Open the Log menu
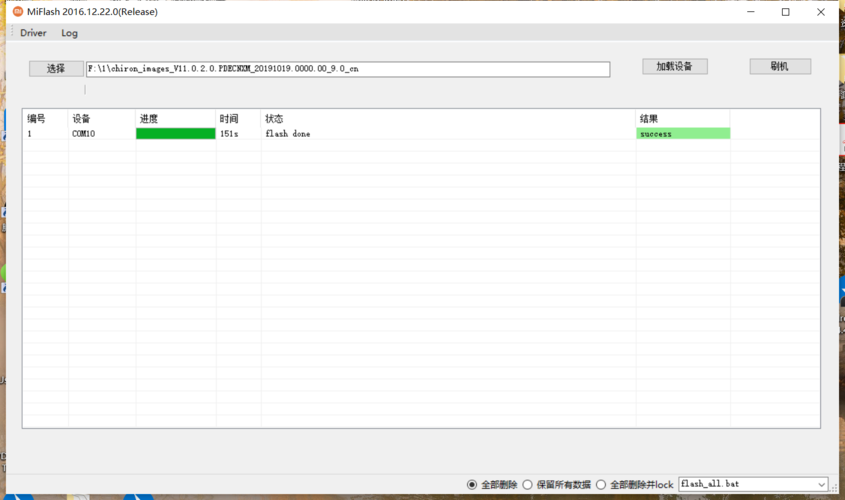This screenshot has width=845, height=500. (70, 33)
